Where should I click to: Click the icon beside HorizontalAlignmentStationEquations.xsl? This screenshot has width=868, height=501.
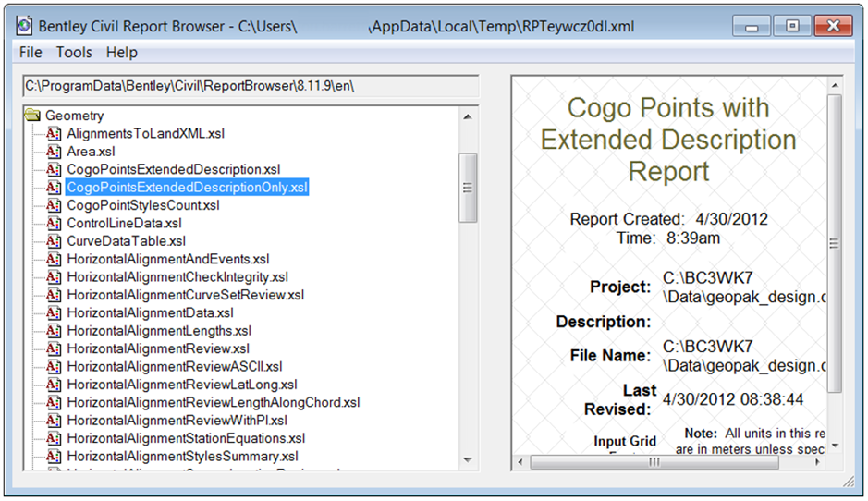[x=54, y=438]
